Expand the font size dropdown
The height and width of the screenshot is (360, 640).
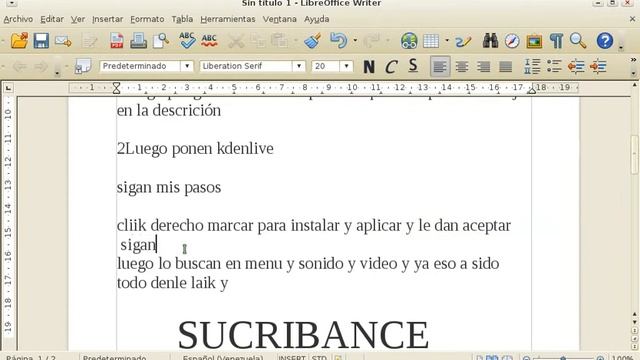[346, 66]
